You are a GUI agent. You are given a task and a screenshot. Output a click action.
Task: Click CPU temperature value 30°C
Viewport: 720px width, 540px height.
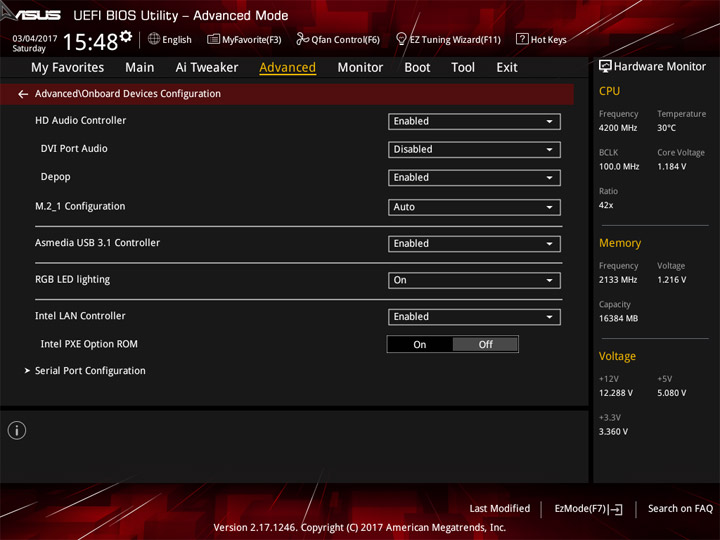coord(666,128)
